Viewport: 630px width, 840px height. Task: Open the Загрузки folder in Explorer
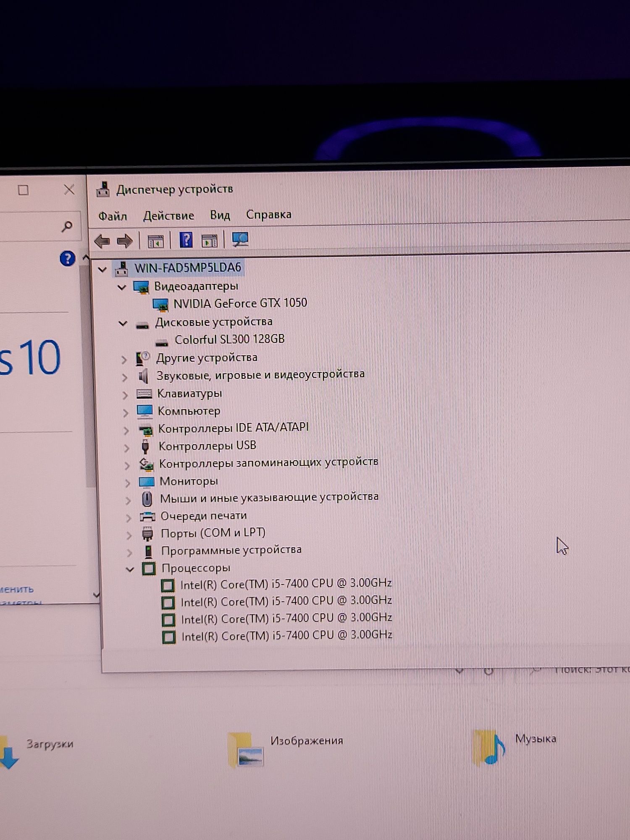[37, 752]
